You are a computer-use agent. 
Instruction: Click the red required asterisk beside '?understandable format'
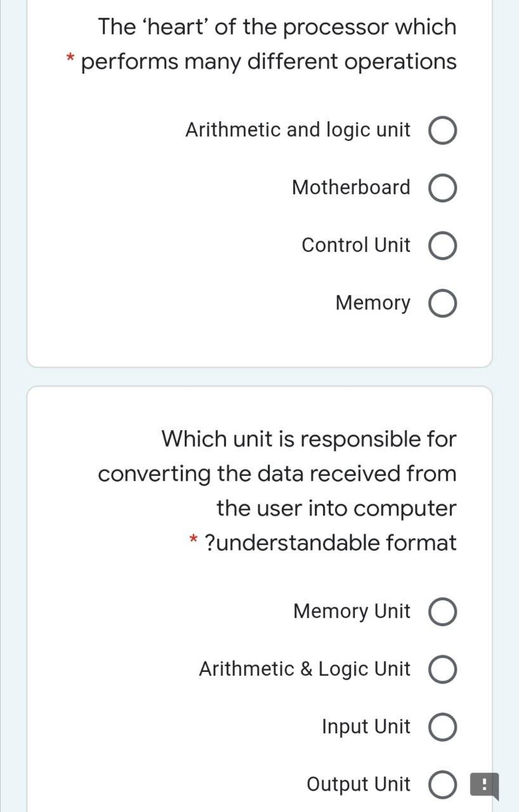(x=194, y=541)
